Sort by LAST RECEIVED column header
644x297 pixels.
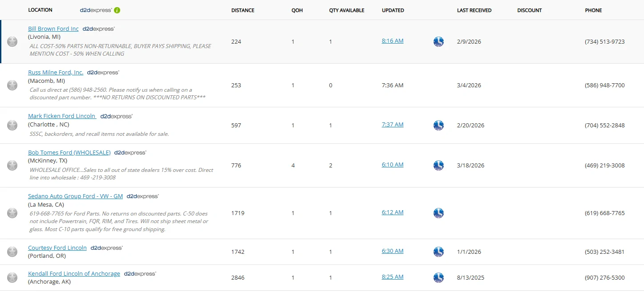pos(474,11)
